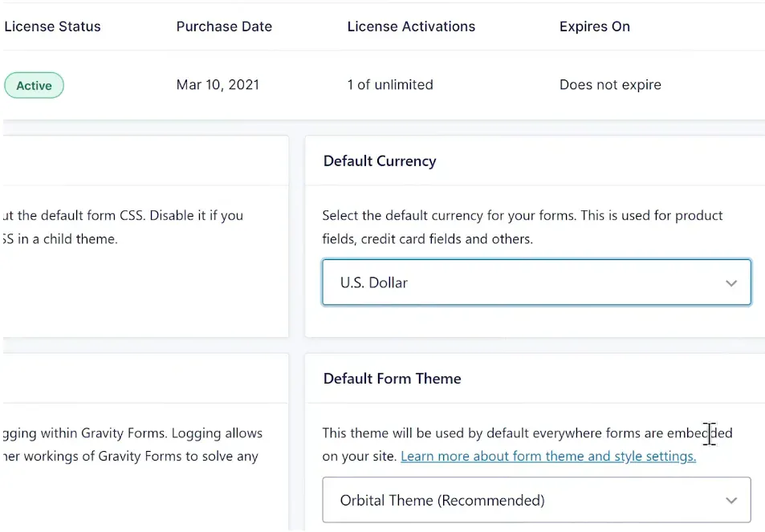Click the Default Form Theme section heading

392,379
